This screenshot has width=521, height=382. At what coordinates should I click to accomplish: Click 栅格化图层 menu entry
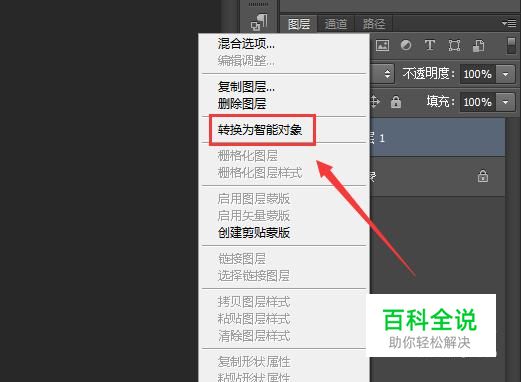tap(248, 156)
